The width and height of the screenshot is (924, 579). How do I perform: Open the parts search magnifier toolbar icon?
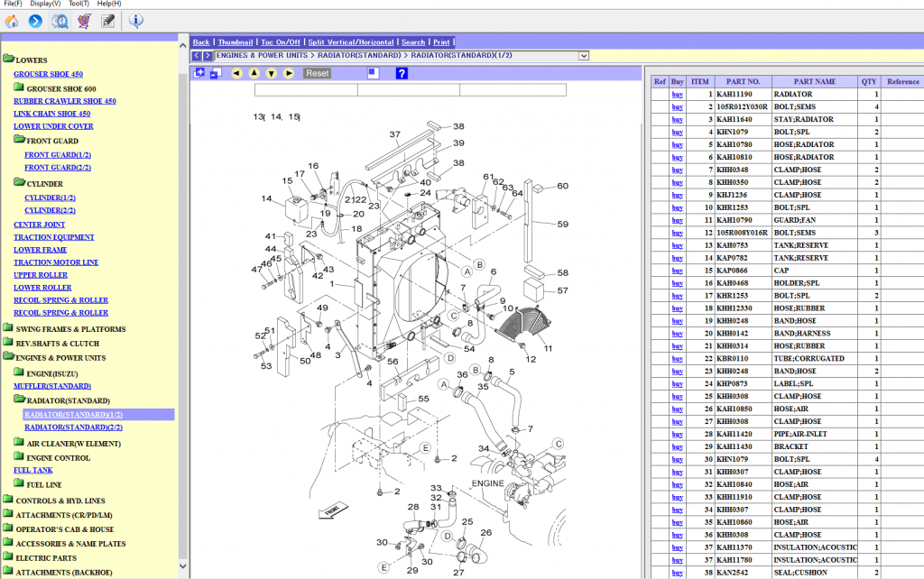[x=60, y=21]
